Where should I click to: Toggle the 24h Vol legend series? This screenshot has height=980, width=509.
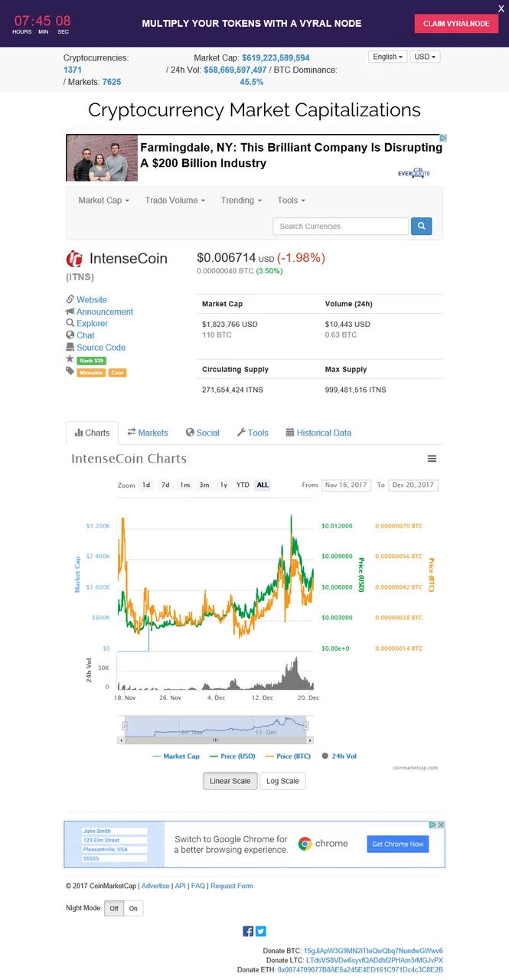click(x=339, y=756)
